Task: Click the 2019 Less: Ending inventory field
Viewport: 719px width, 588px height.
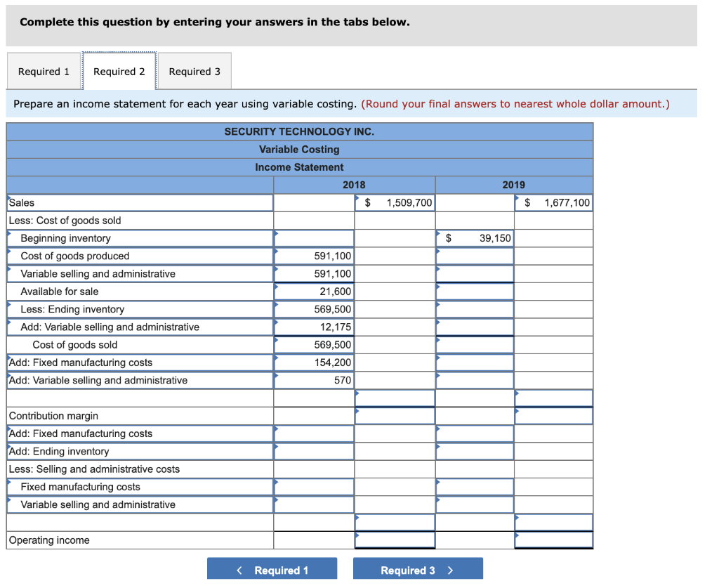Action: click(475, 310)
